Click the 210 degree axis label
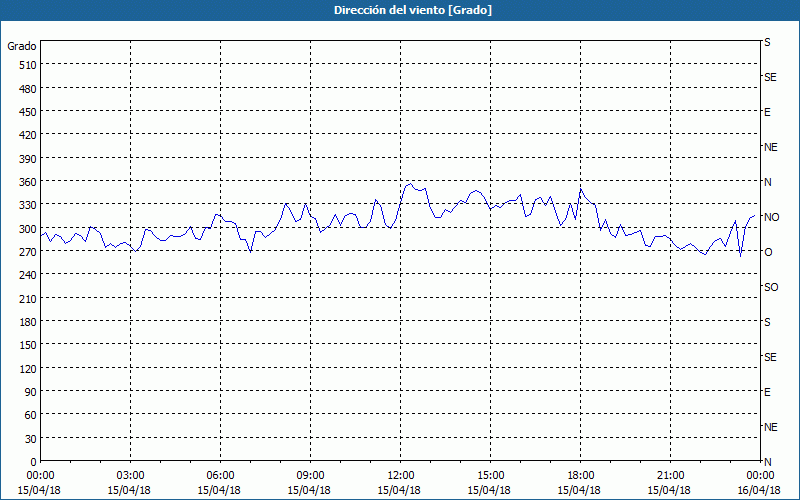Viewport: 800px width, 500px height. (x=28, y=298)
